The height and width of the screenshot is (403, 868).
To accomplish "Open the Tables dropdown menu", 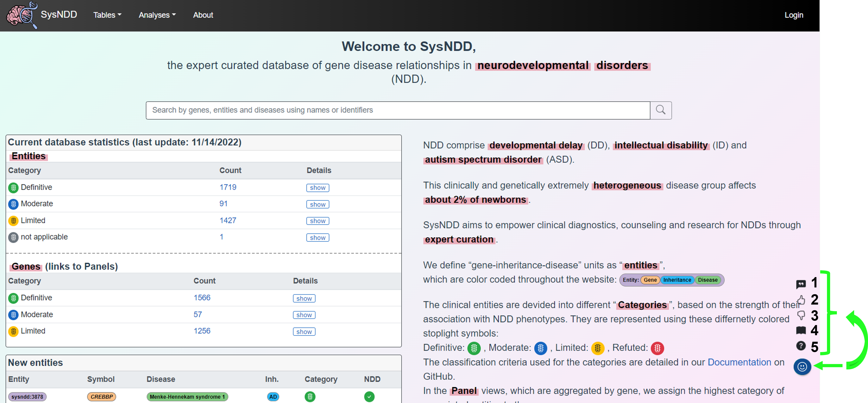I will click(107, 15).
